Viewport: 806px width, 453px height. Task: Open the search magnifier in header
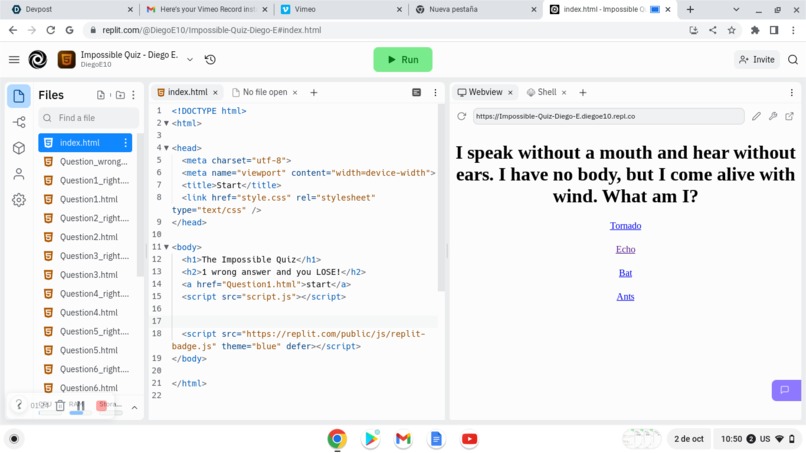click(793, 60)
